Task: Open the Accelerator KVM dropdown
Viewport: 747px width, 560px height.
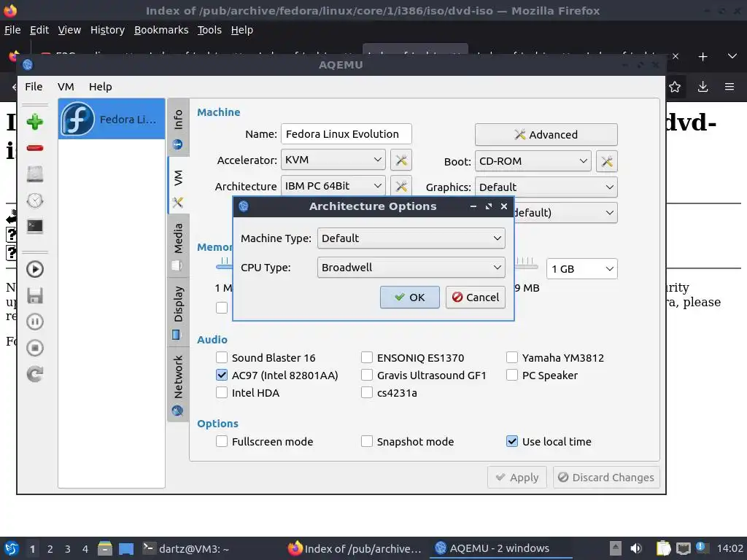Action: coord(333,160)
